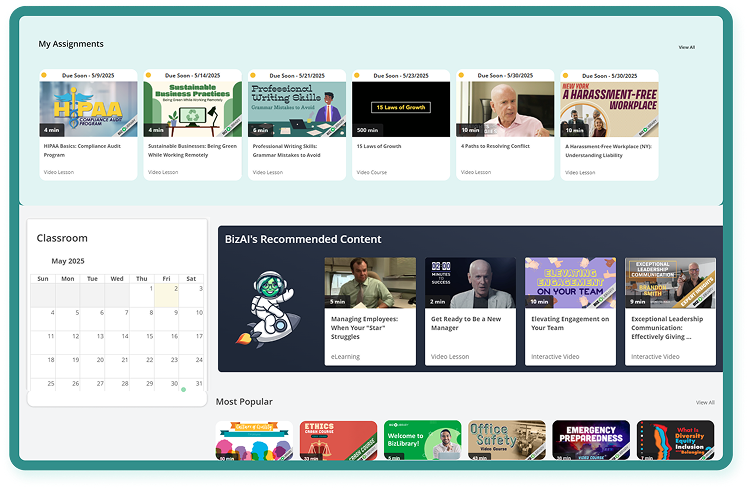Open Exceptional Leadership Communication card
This screenshot has height=489, width=749.
pos(670,311)
